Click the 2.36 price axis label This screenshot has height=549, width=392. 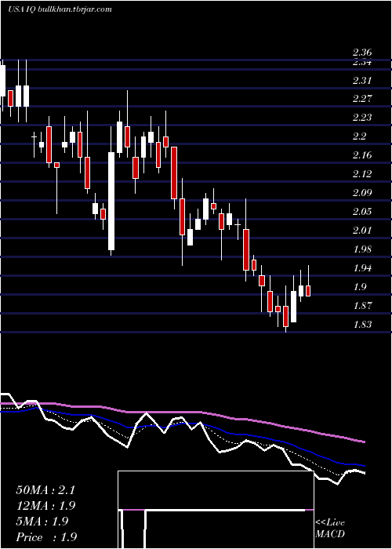pyautogui.click(x=362, y=53)
